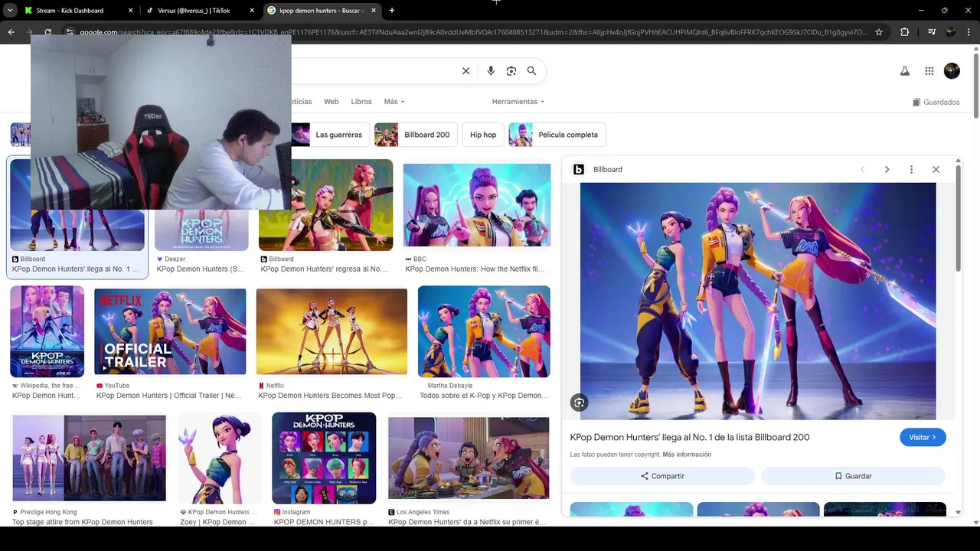
Task: Click 'Todos sobre el K-Pop y KPop Demon...' caption
Action: pos(484,396)
